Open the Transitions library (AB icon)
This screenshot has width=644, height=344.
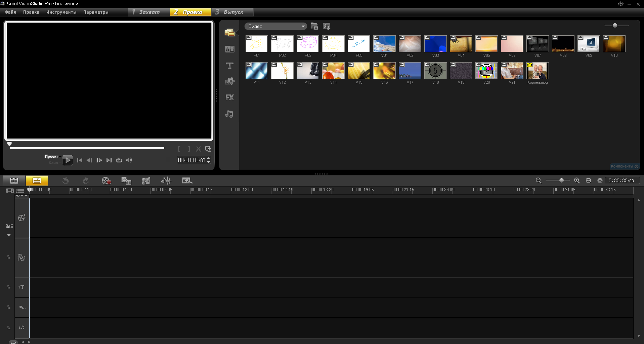tap(229, 49)
